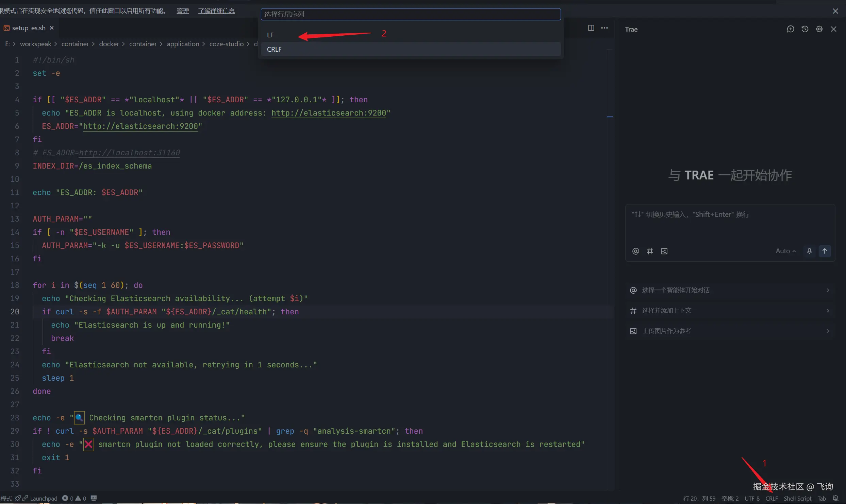Click 行 20, 列 59 cursor position

[x=699, y=499]
